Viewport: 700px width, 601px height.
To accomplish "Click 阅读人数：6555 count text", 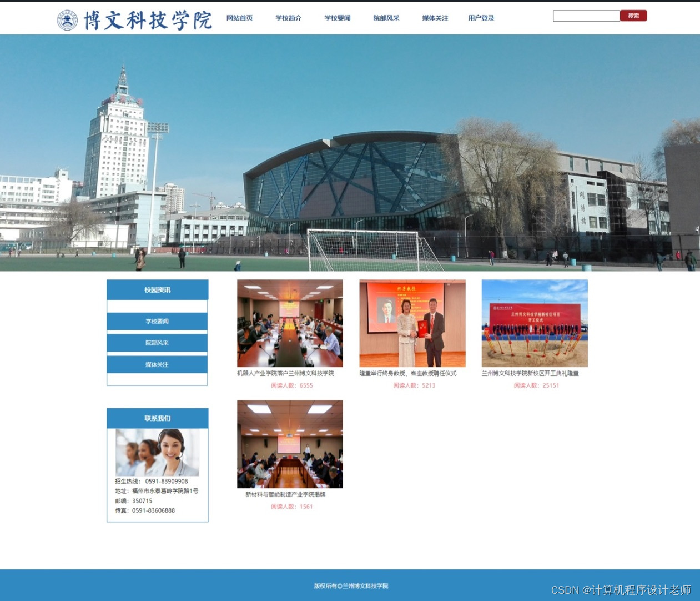I will pyautogui.click(x=292, y=385).
